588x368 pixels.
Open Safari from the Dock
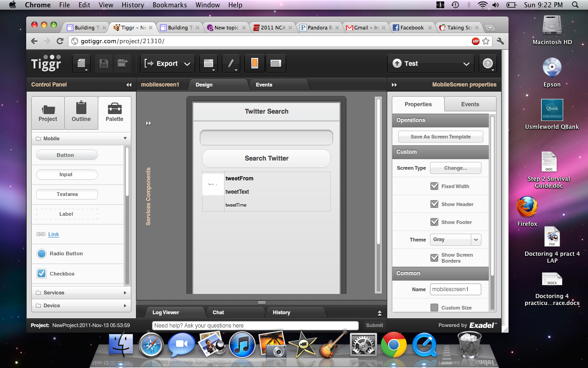coord(151,345)
